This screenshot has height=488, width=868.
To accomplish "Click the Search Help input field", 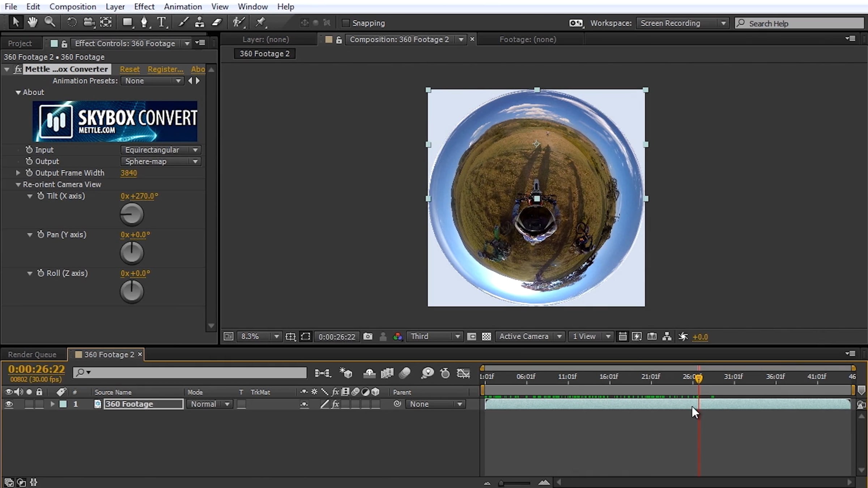I will 800,23.
